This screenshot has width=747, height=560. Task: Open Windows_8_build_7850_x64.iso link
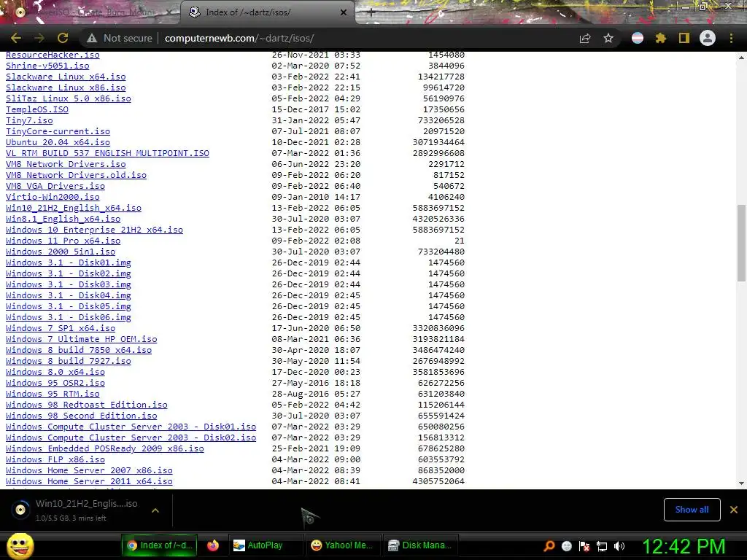(79, 351)
